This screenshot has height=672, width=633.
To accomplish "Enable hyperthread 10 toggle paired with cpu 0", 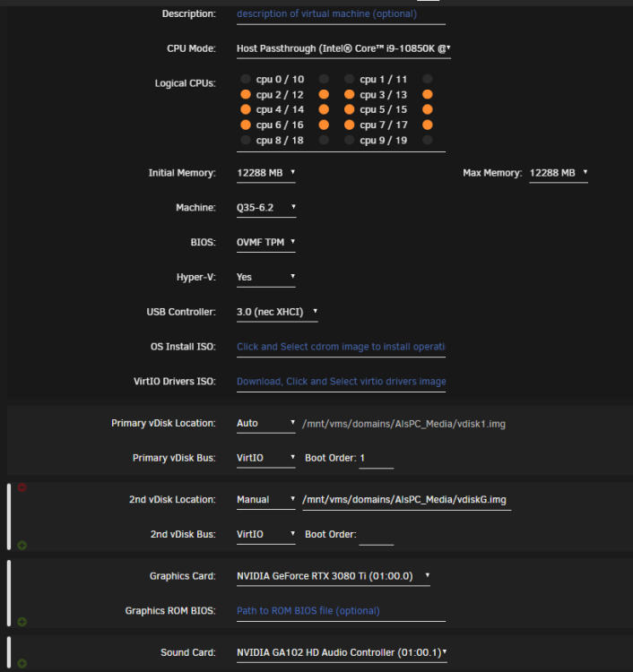I will [324, 79].
